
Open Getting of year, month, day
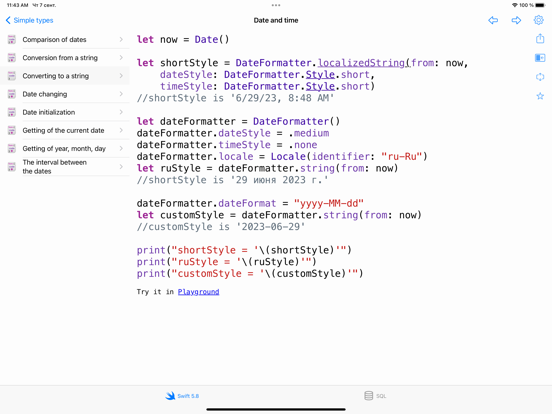65,149
